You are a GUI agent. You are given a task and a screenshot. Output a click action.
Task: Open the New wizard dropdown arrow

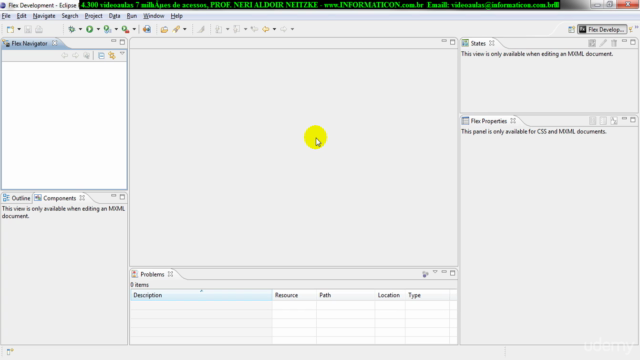coord(19,29)
